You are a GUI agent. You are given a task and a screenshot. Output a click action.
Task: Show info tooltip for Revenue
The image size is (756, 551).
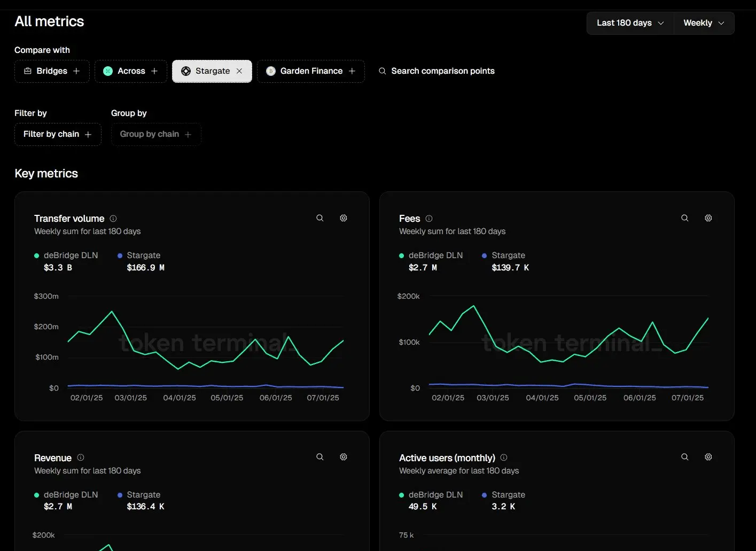tap(81, 457)
